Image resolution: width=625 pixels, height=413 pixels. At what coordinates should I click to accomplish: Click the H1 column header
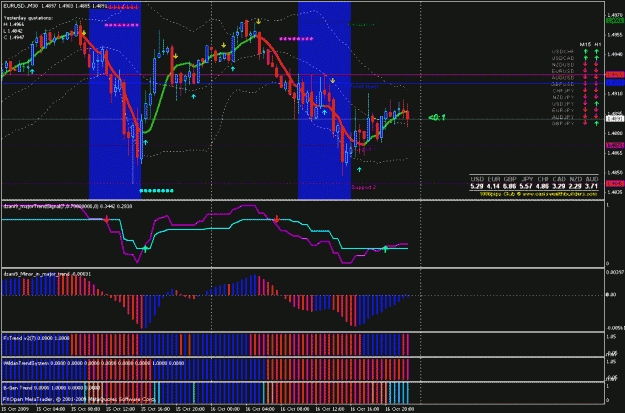tap(597, 45)
